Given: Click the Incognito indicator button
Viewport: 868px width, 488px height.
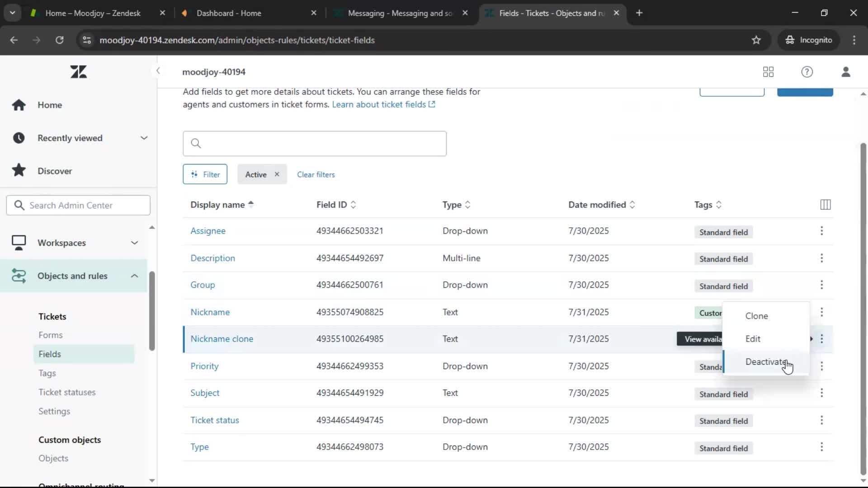Looking at the screenshot, I should click(x=809, y=40).
